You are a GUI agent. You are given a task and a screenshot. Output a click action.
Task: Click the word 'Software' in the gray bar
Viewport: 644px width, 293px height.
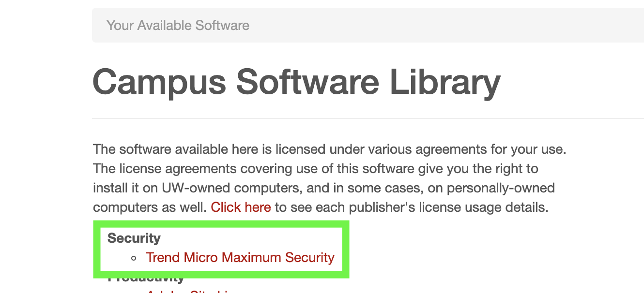click(x=222, y=25)
